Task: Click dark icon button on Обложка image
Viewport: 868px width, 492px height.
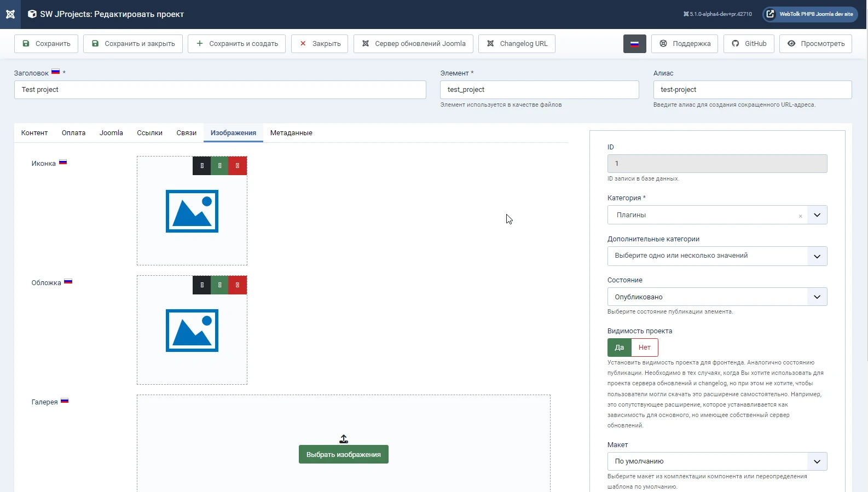Action: pyautogui.click(x=201, y=285)
